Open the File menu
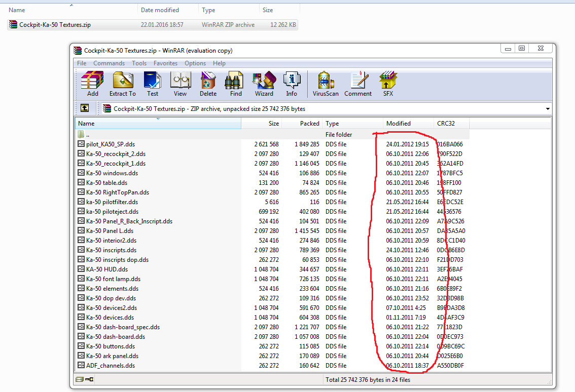The image size is (575, 392). coord(82,63)
